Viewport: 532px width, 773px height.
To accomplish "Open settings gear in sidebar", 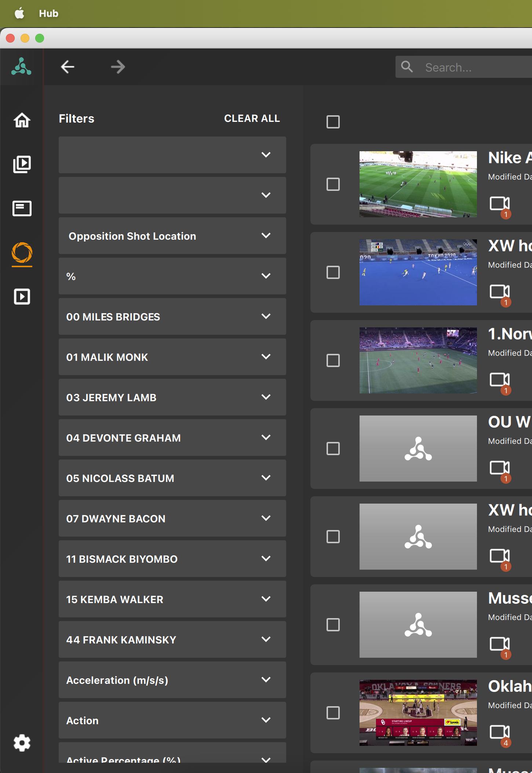I will click(x=22, y=743).
